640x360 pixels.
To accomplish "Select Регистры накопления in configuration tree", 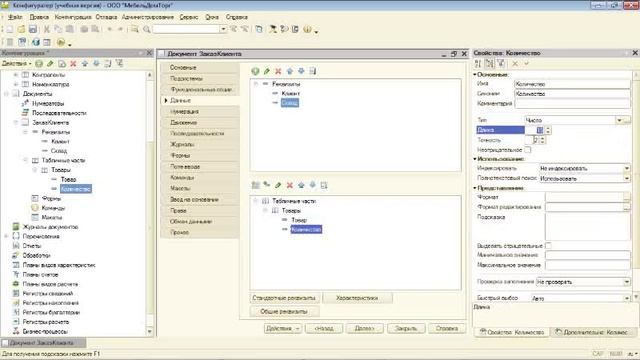I will [x=51, y=303].
